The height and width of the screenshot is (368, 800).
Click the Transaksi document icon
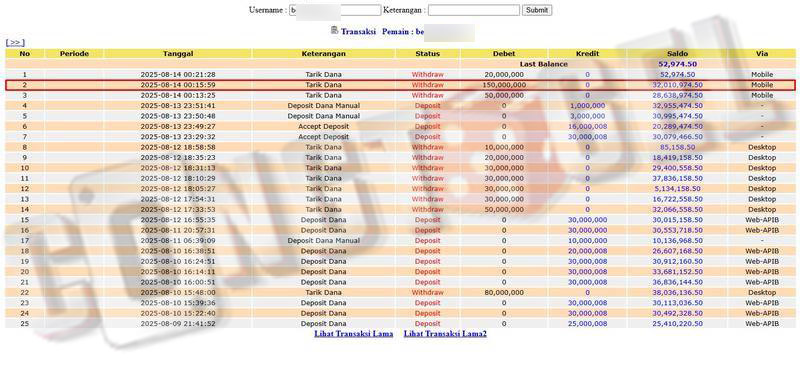(x=334, y=31)
